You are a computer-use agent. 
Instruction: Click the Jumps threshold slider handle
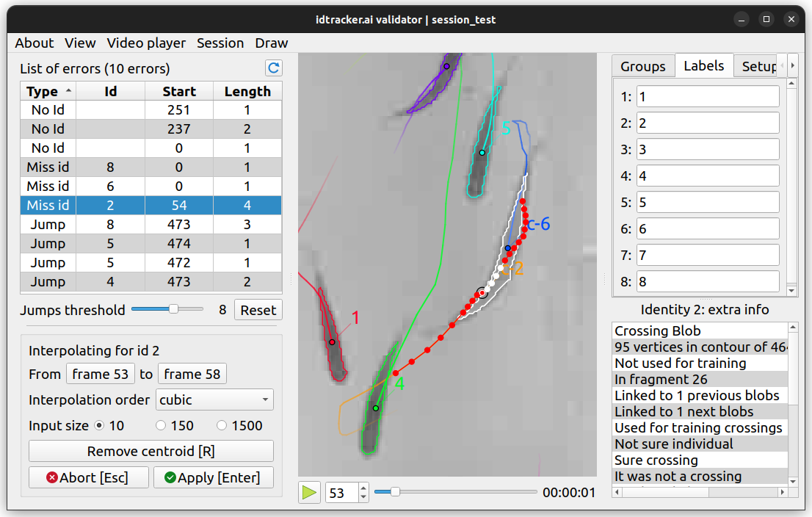coord(173,308)
